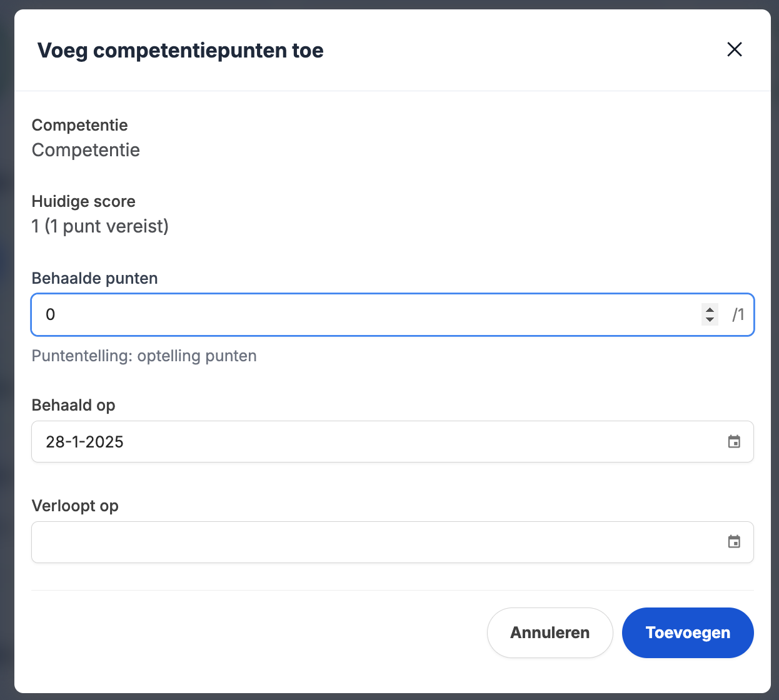779x700 pixels.
Task: Open calendar picker for Behaald op
Action: (x=734, y=442)
